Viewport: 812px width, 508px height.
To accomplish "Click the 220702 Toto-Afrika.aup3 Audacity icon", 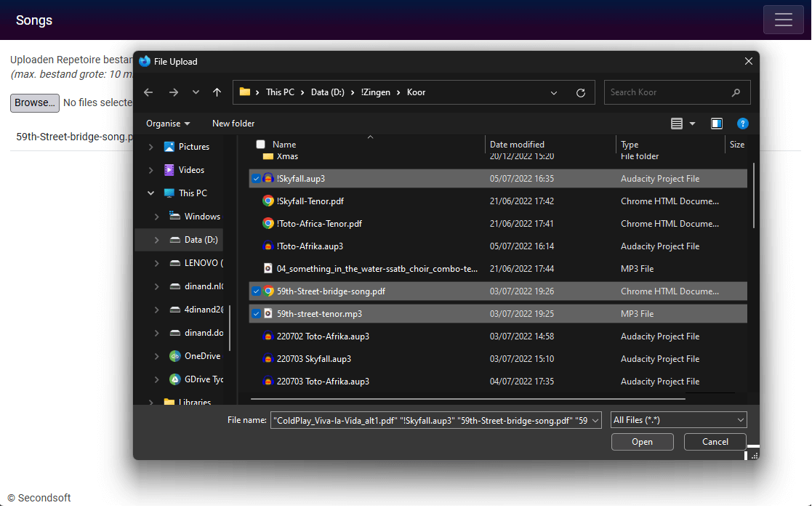I will pyautogui.click(x=268, y=336).
